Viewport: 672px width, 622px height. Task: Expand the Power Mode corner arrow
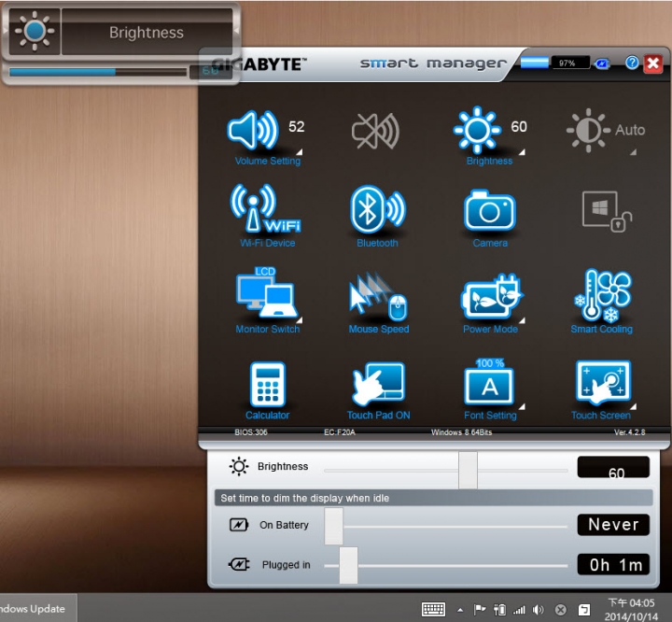pos(522,320)
